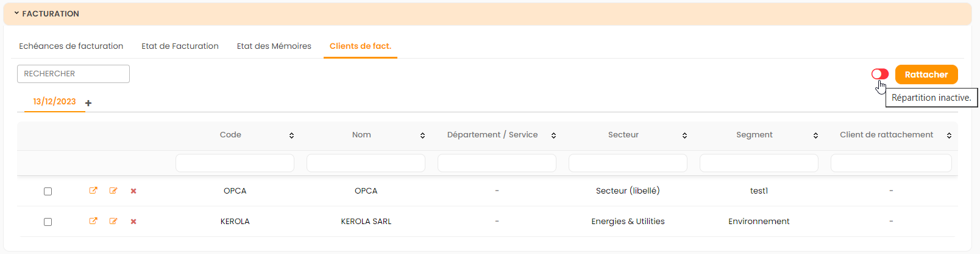Open the Etat des Mémoires tab

click(274, 46)
